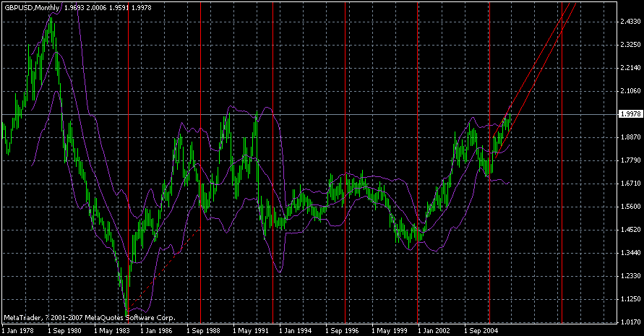Click the 1 Jan 1986 date label
Screen dimensions: 644x336
click(x=156, y=330)
